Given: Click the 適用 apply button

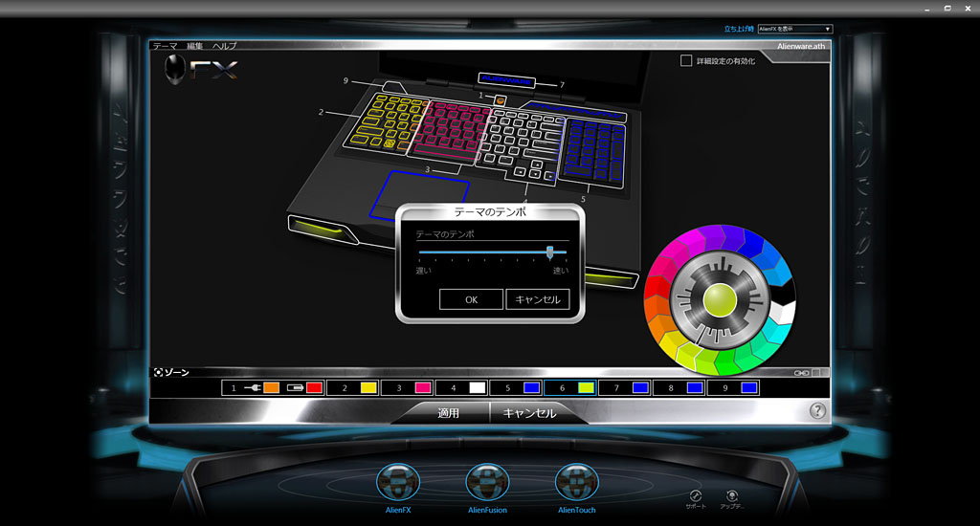Looking at the screenshot, I should pos(448,413).
